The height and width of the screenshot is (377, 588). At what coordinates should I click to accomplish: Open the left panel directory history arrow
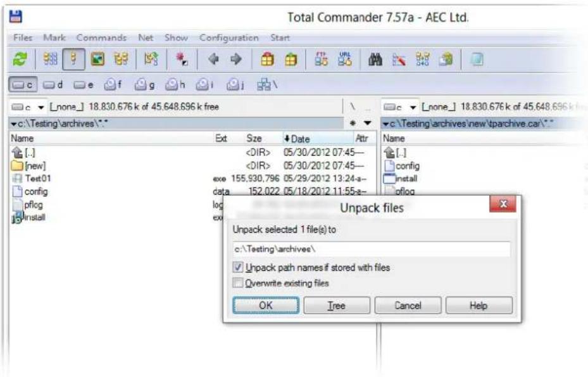pos(368,123)
